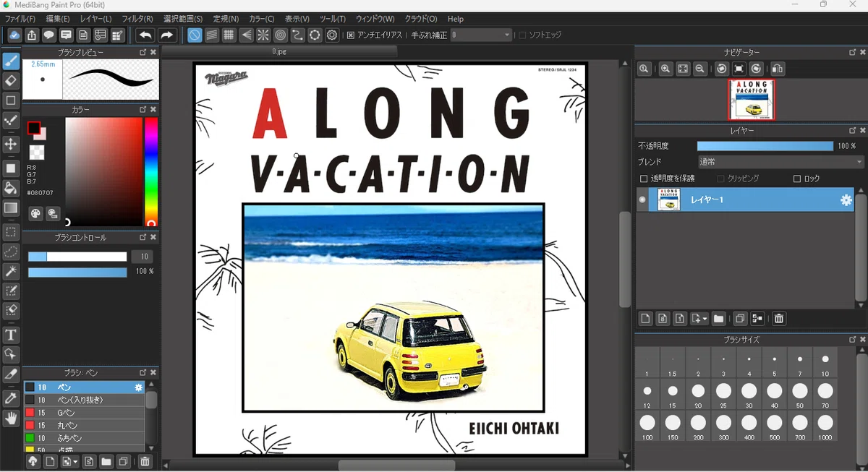The width and height of the screenshot is (868, 472).
Task: Select the Eyedropper tool
Action: coord(11,398)
